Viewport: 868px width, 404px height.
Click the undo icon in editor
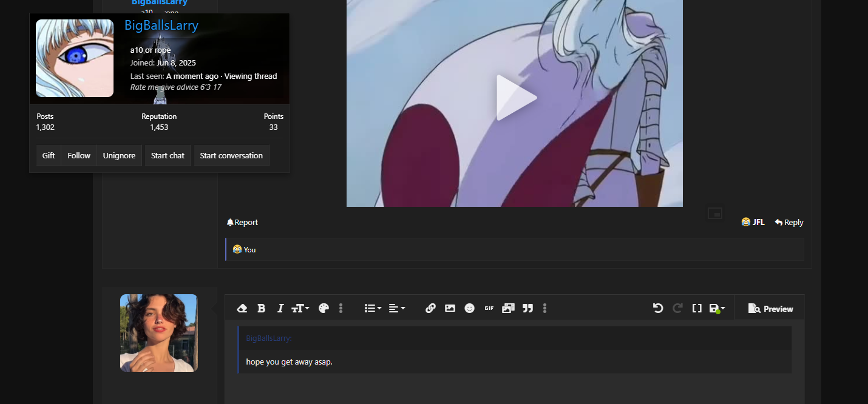pos(658,308)
